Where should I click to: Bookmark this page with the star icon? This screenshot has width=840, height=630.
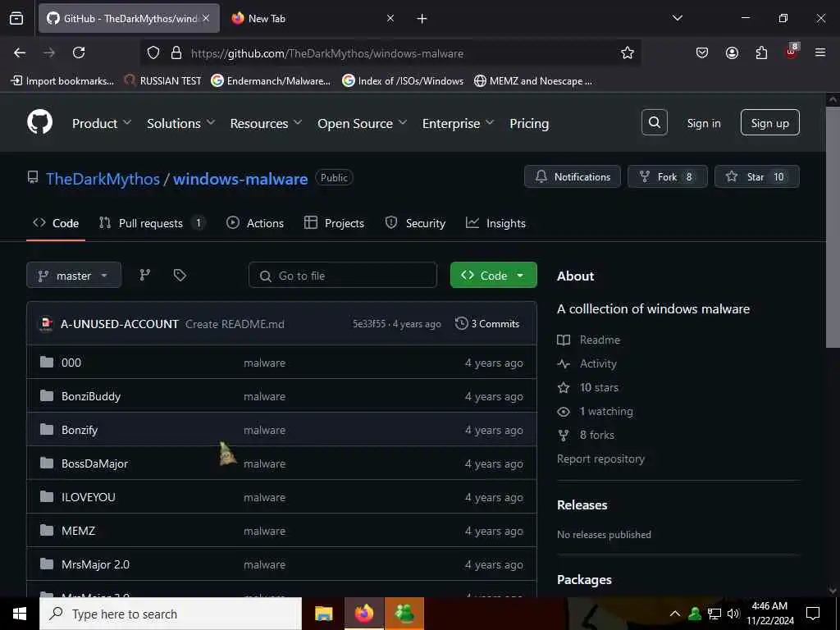click(x=628, y=52)
